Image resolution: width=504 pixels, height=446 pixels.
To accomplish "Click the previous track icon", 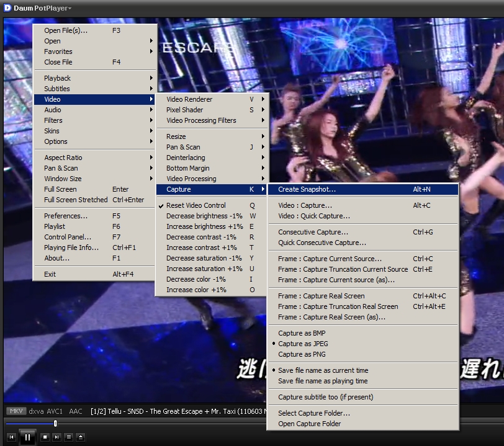I will (11, 437).
